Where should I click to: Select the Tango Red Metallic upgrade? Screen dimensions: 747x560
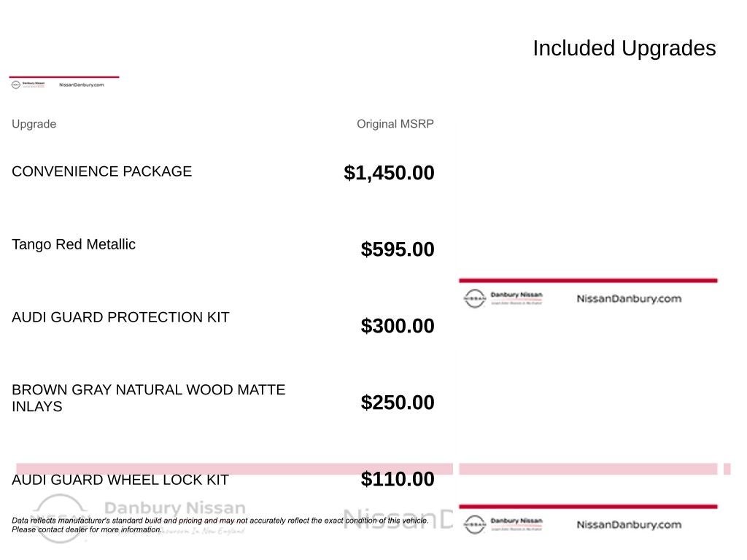point(74,244)
